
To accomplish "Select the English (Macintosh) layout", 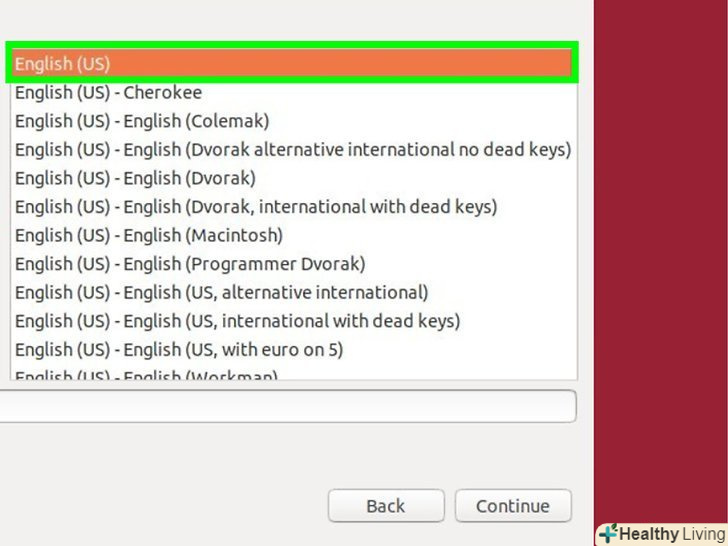I will (x=294, y=235).
